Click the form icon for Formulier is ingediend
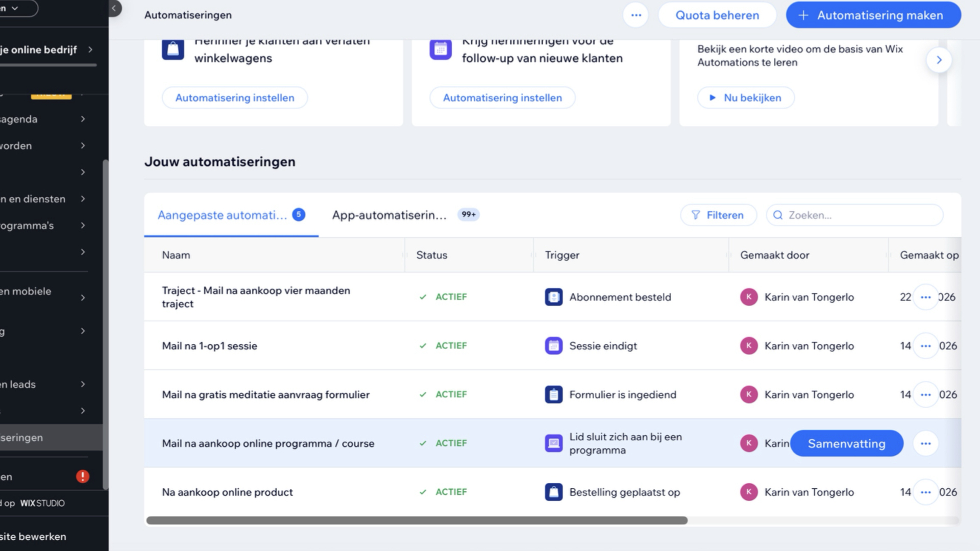The width and height of the screenshot is (980, 551). pos(553,394)
